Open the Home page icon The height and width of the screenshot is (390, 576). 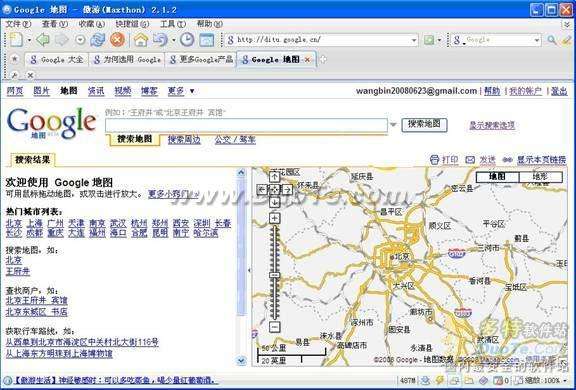click(x=140, y=40)
